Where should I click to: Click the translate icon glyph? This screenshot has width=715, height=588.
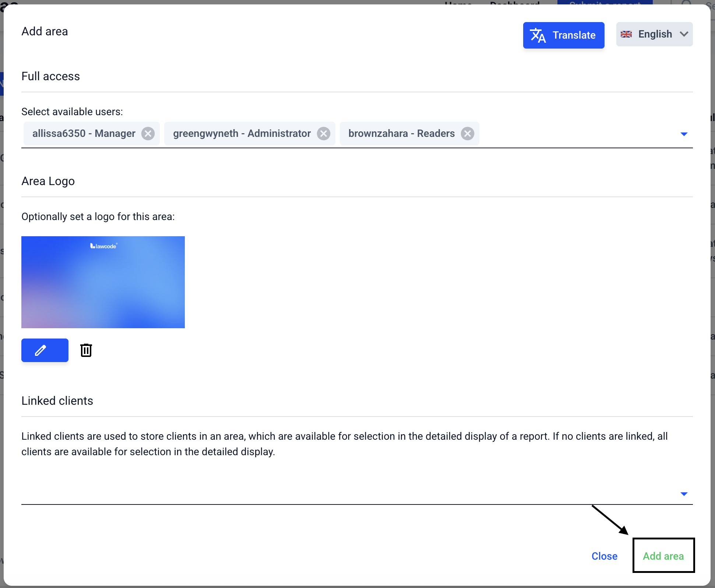point(538,35)
